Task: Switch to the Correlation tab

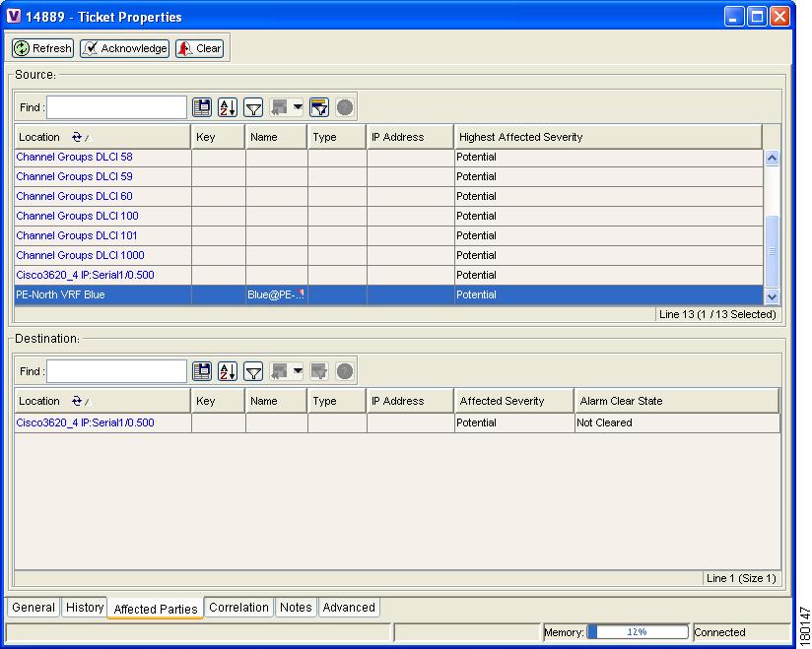Action: click(238, 608)
